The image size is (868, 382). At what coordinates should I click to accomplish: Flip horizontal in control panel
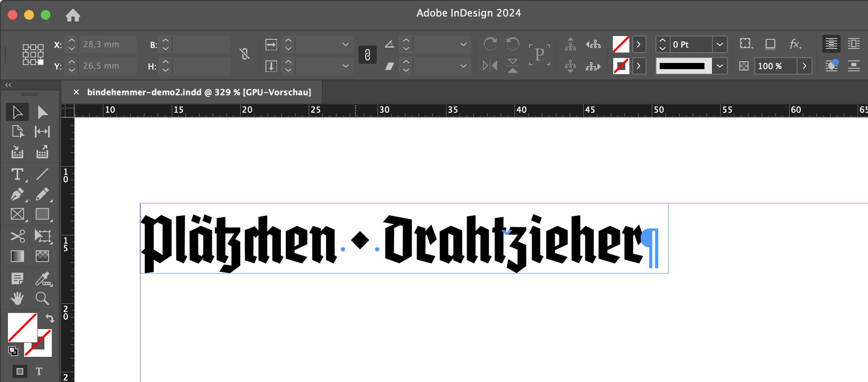pyautogui.click(x=490, y=66)
